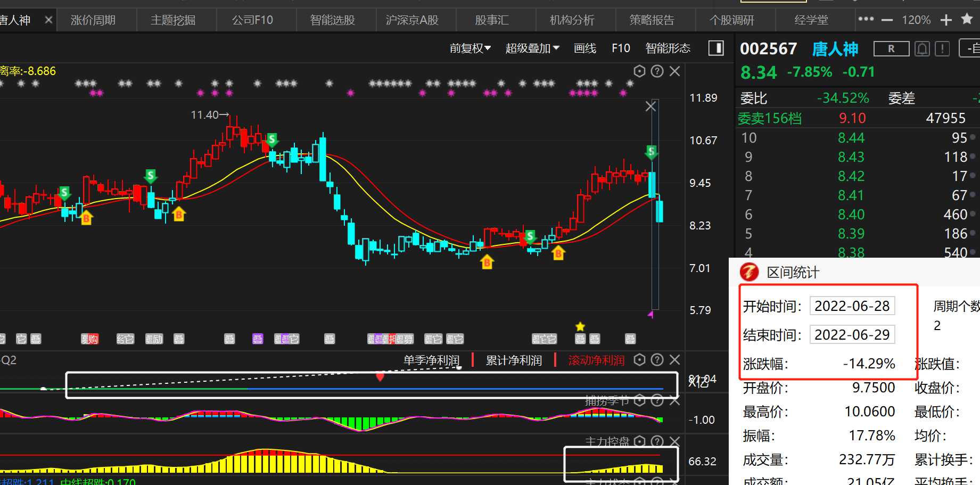Screen dimensions: 980x485
Task: Select sell level 6 price 8.40
Action: coord(851,215)
